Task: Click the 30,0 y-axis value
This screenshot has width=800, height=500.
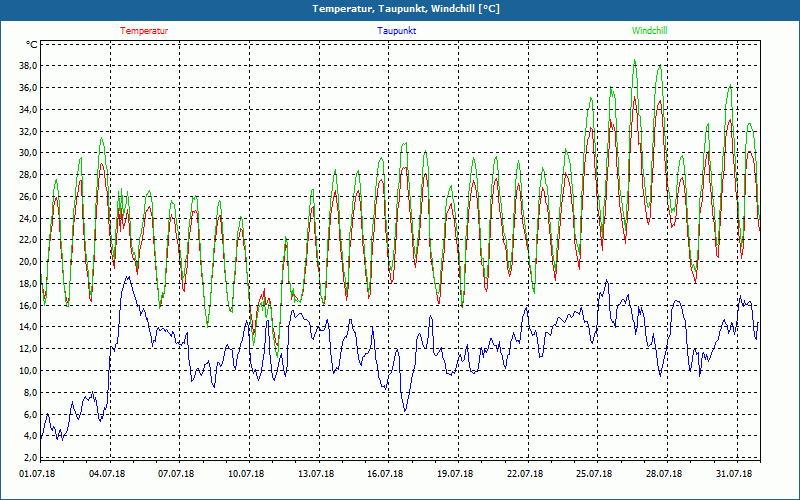Action: point(27,153)
